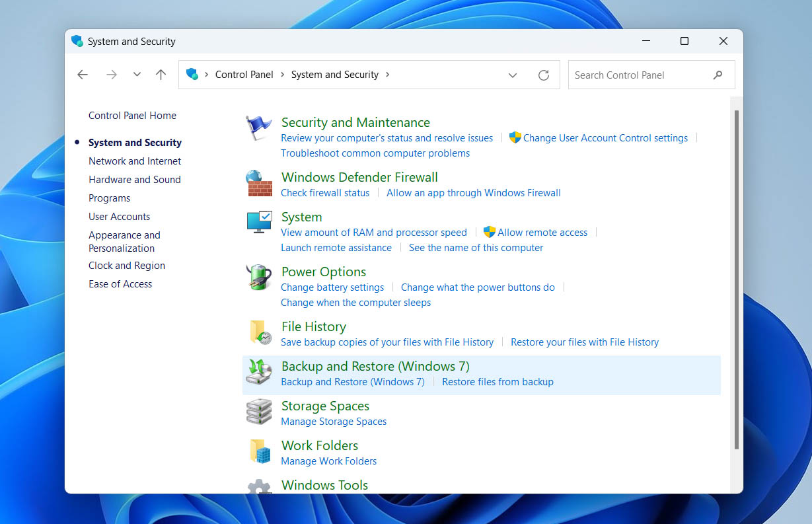Navigate back using the back arrow
The height and width of the screenshot is (524, 812).
coord(83,75)
